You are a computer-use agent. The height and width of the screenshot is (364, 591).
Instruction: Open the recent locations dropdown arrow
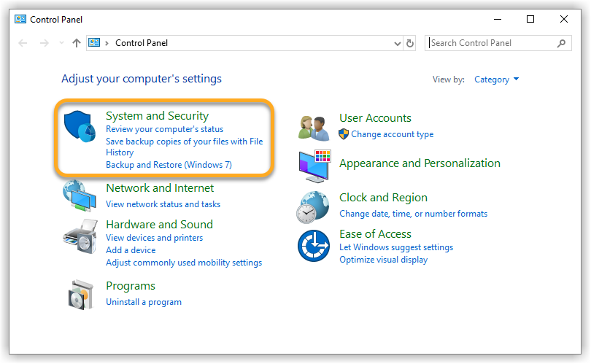61,43
